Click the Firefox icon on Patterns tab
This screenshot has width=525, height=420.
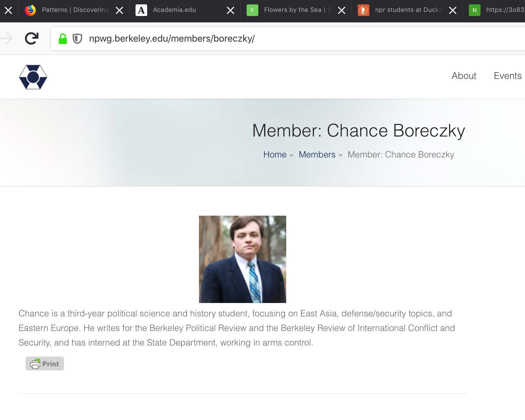tap(30, 10)
